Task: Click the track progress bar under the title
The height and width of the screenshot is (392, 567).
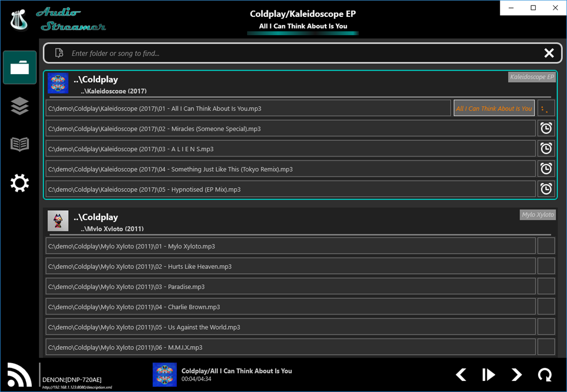Action: 303,32
